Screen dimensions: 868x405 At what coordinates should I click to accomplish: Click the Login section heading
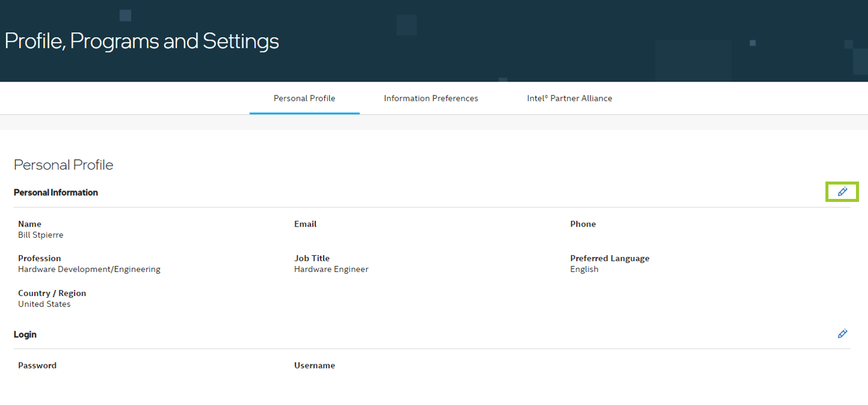[x=25, y=334]
